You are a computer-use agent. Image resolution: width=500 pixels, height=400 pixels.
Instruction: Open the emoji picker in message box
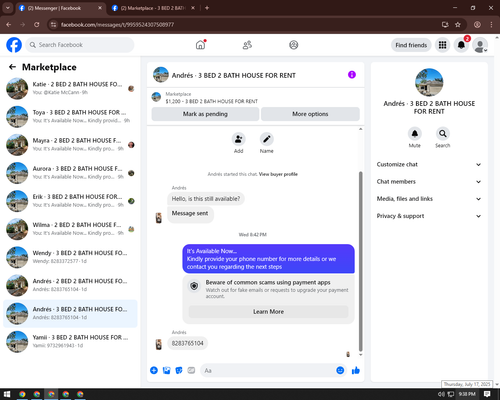click(340, 370)
